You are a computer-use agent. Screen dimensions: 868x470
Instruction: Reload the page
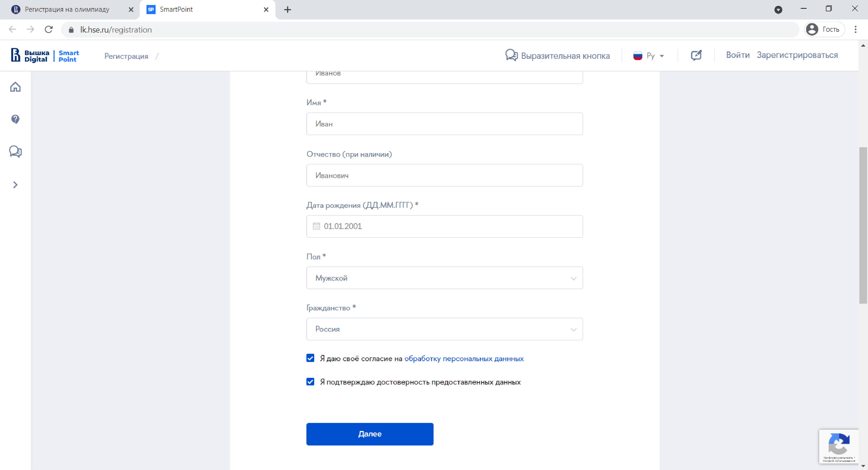tap(49, 30)
